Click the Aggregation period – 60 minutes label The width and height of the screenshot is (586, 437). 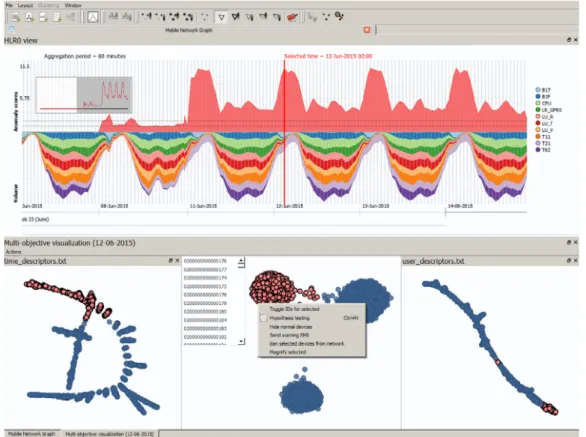[85, 56]
